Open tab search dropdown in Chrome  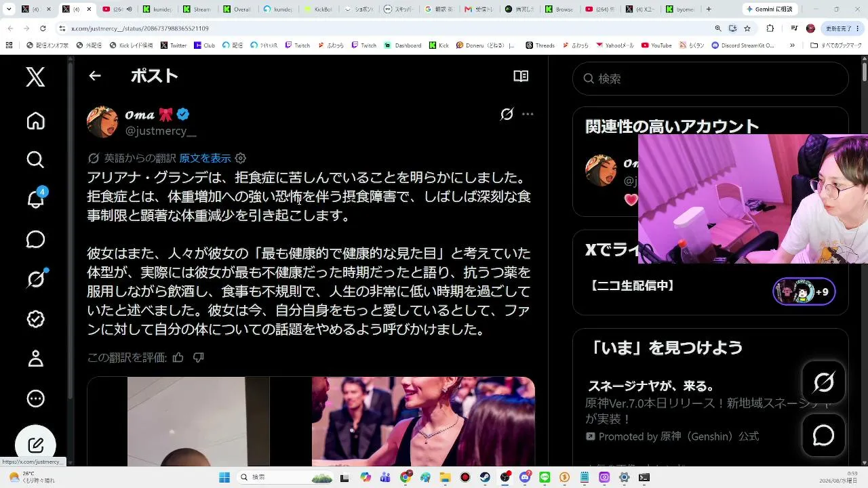(9, 9)
